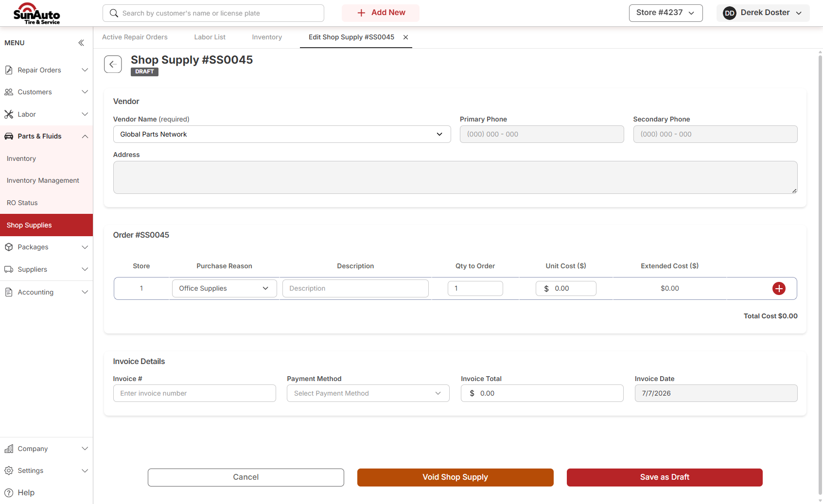823x504 pixels.
Task: Click the Address text area
Action: (x=455, y=177)
